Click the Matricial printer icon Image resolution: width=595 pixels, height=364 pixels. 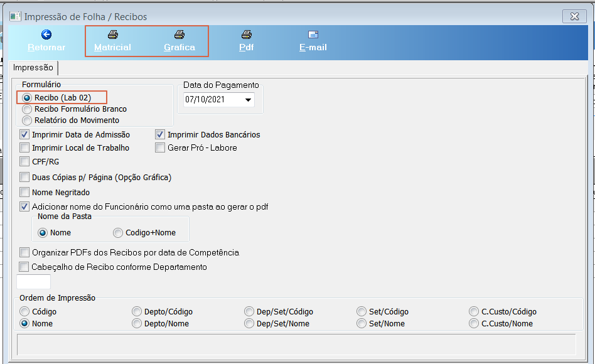point(113,35)
